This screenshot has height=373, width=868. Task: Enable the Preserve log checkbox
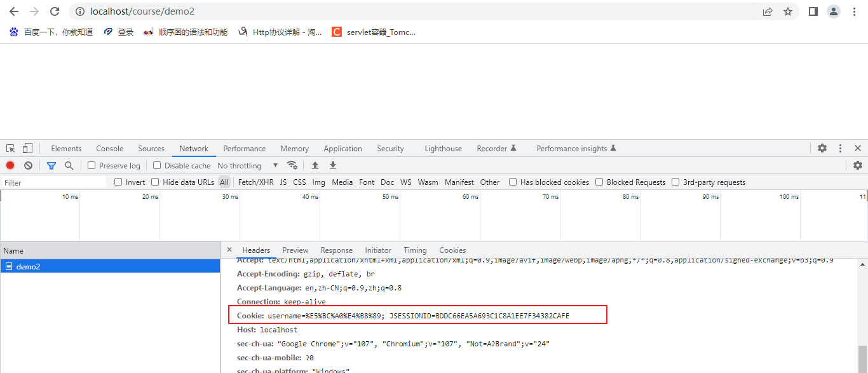click(92, 165)
